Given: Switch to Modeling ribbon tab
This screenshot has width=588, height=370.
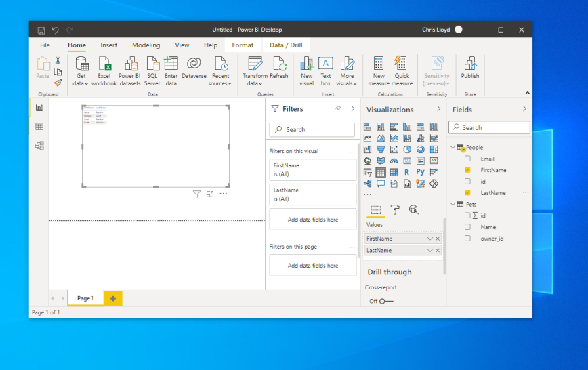Looking at the screenshot, I should tap(146, 45).
